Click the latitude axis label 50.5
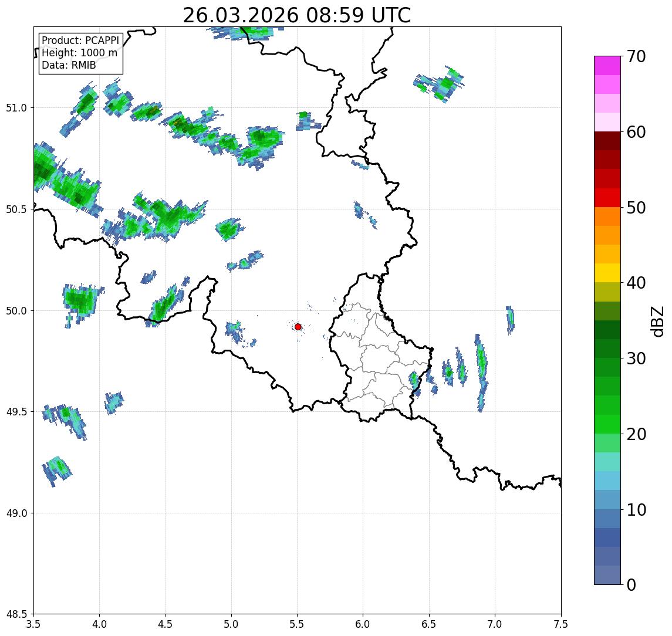This screenshot has width=672, height=636. click(16, 209)
